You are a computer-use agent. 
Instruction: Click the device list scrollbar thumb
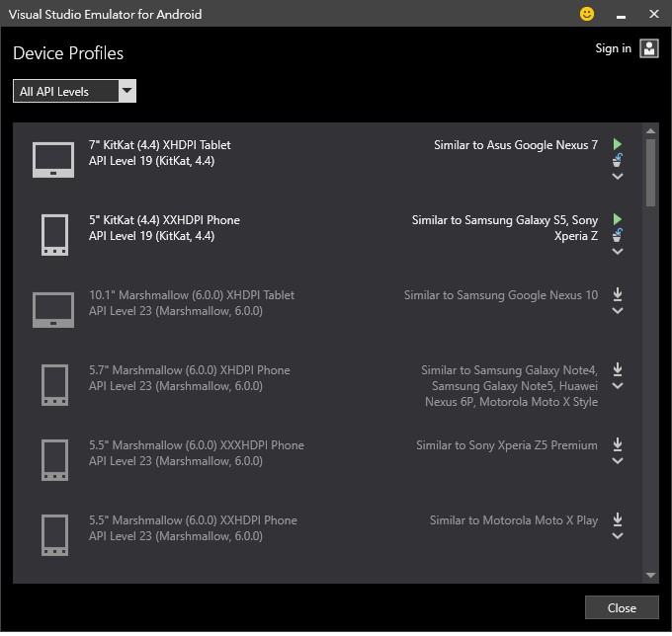[650, 173]
